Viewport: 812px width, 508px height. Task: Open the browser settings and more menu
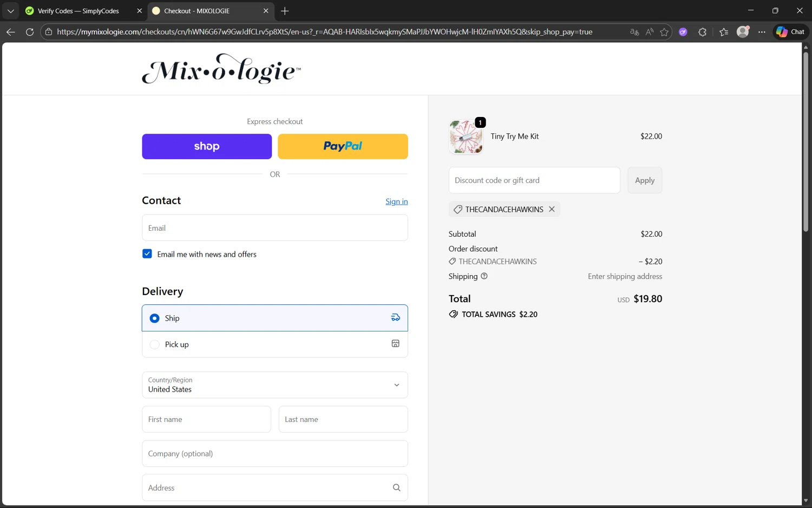coord(762,32)
